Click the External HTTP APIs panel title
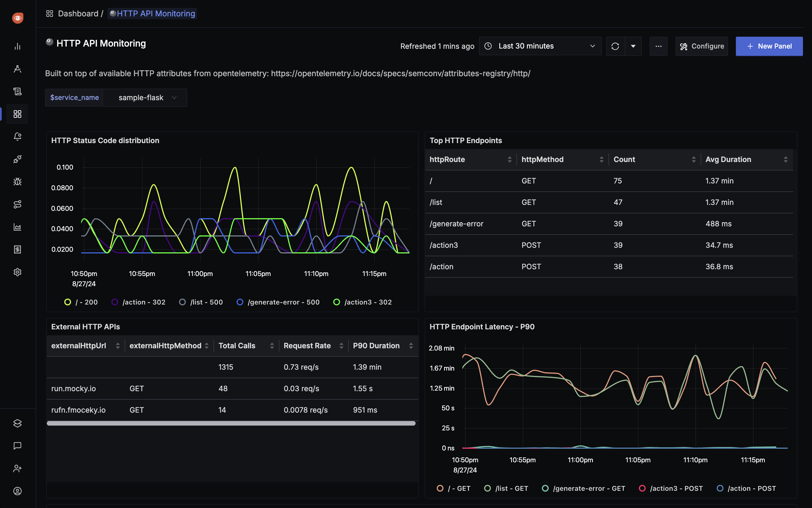The image size is (812, 508). point(85,327)
